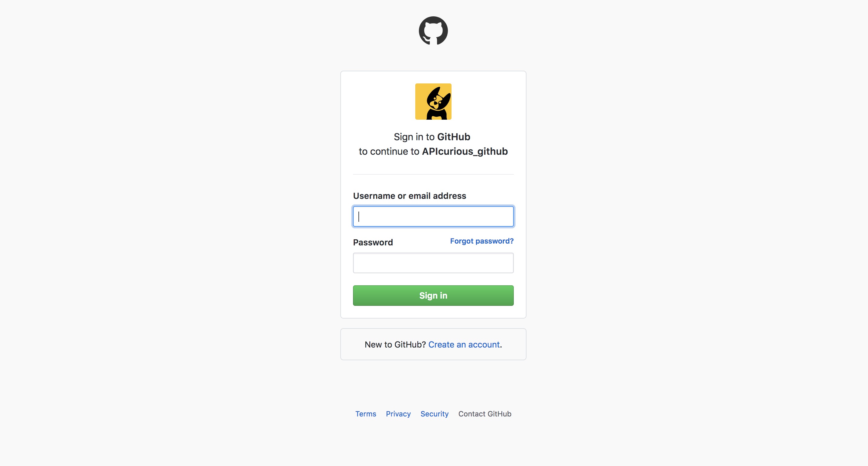The image size is (868, 466).
Task: Click the Security footer link
Action: pos(434,414)
